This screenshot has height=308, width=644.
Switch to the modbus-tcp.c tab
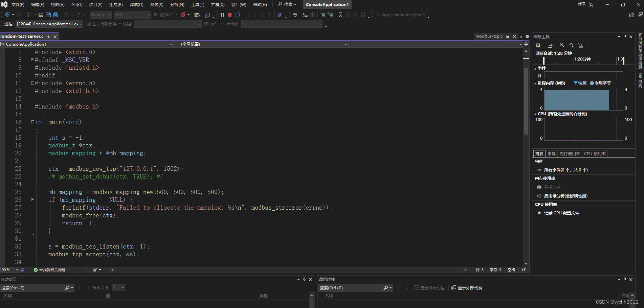tap(489, 36)
